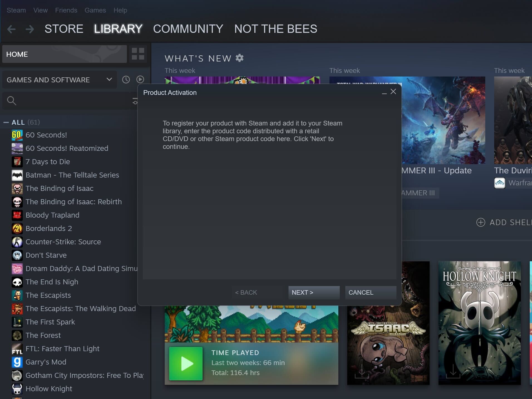The width and height of the screenshot is (532, 399).
Task: Open the Games and Software dropdown
Action: pos(59,80)
